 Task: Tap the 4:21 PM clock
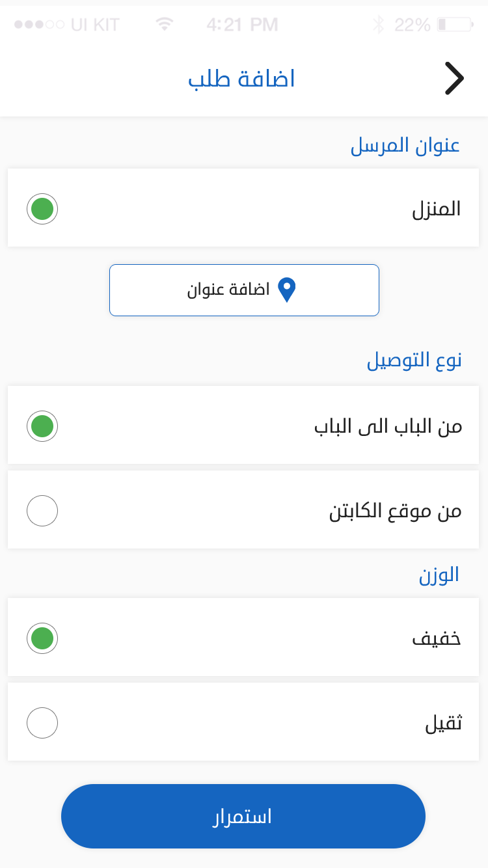point(242,25)
